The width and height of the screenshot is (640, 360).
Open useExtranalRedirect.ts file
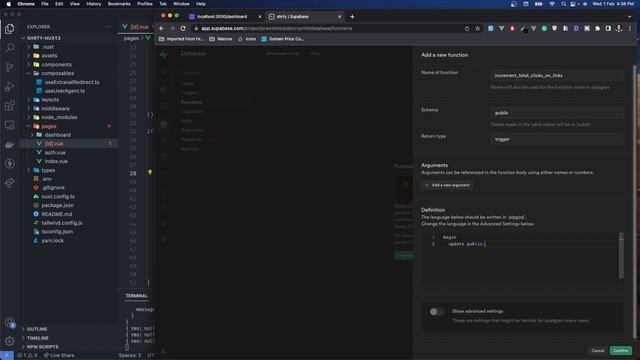point(71,82)
